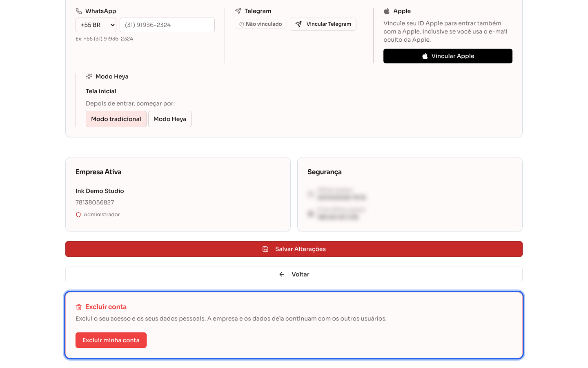The height and width of the screenshot is (368, 588).
Task: Click the Não vinculado status badge
Action: pyautogui.click(x=261, y=24)
